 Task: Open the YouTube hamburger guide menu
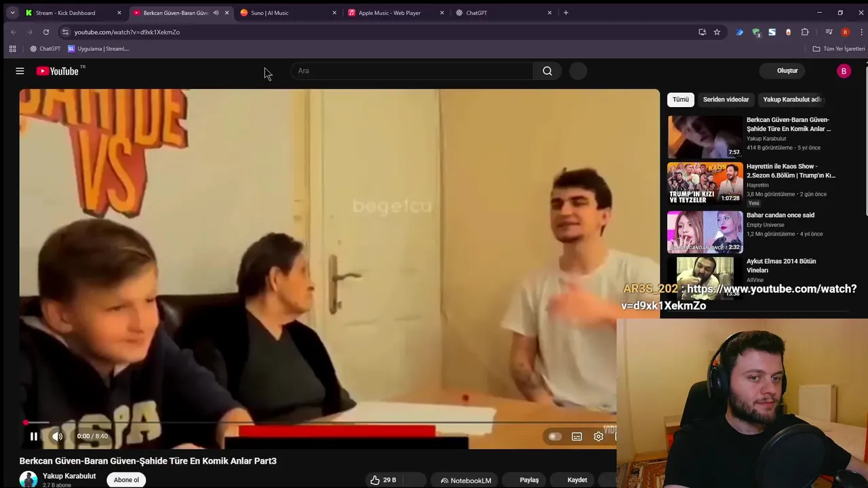(x=20, y=70)
